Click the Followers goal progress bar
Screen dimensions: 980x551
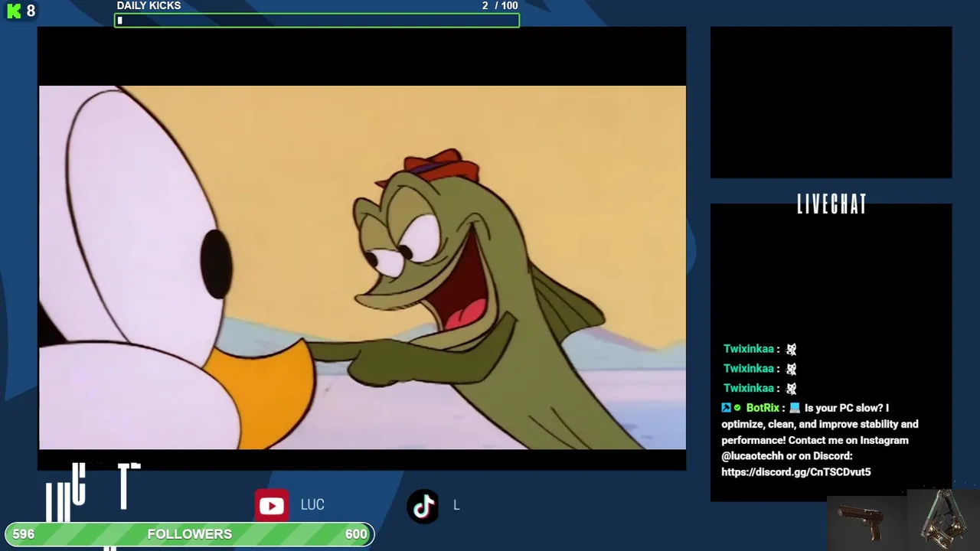click(190, 534)
